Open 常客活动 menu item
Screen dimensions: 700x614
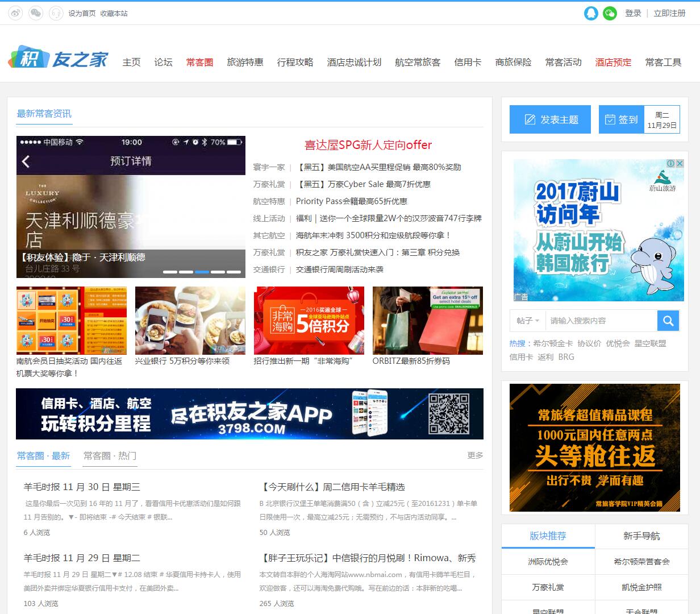click(x=563, y=62)
